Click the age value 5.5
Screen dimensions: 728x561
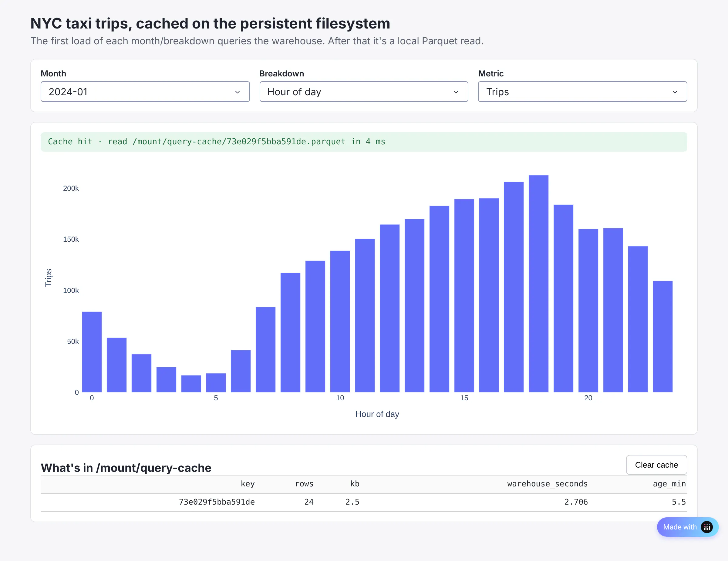pyautogui.click(x=679, y=502)
